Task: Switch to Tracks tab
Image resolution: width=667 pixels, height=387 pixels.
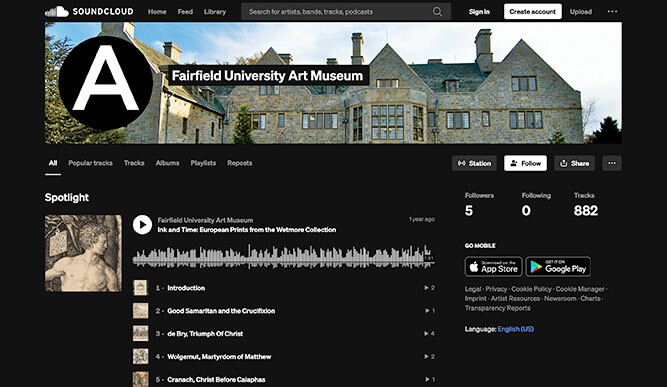Action: pos(134,163)
